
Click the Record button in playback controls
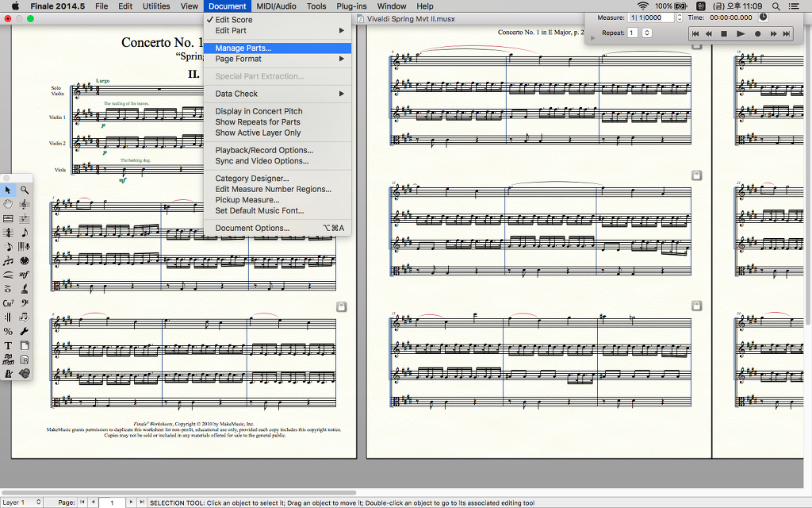[x=757, y=34]
